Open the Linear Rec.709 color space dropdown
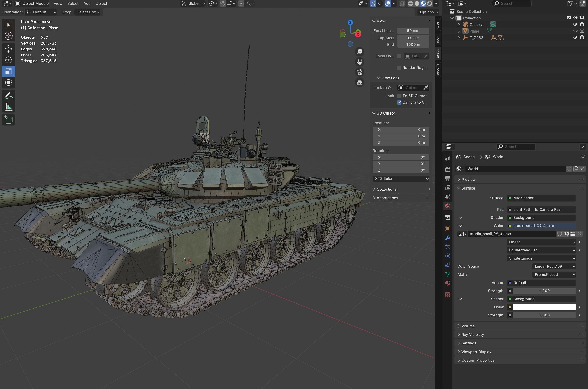Screen dimensions: 588x389 (x=554, y=266)
